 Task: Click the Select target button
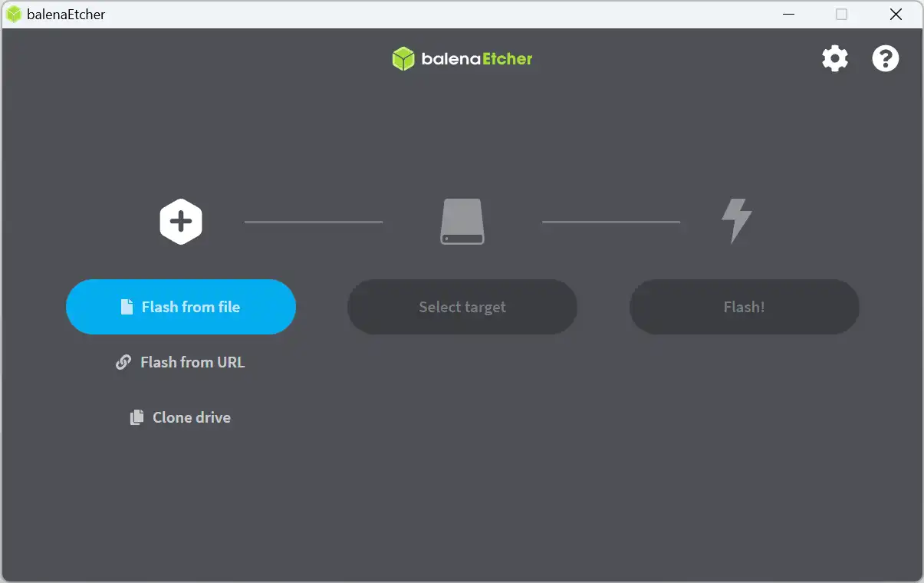coord(462,307)
